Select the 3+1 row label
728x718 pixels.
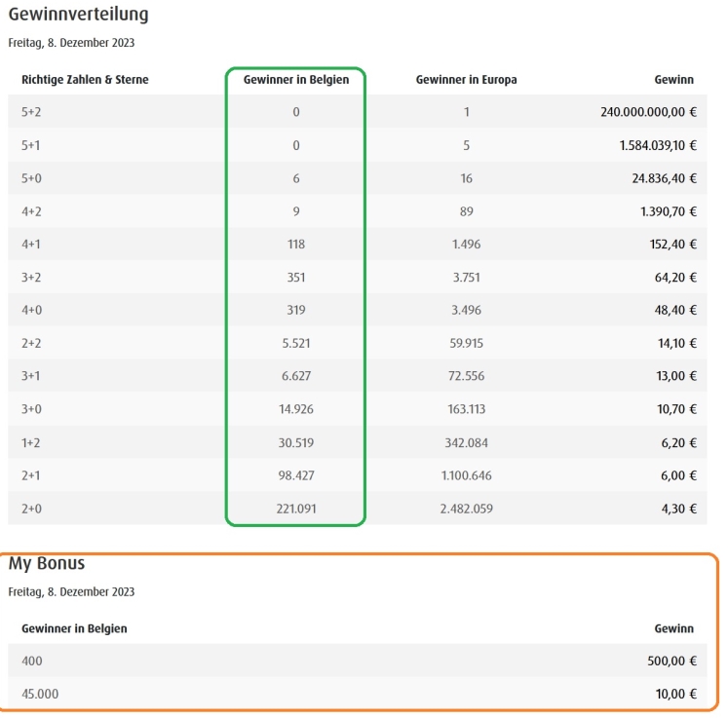click(x=30, y=375)
